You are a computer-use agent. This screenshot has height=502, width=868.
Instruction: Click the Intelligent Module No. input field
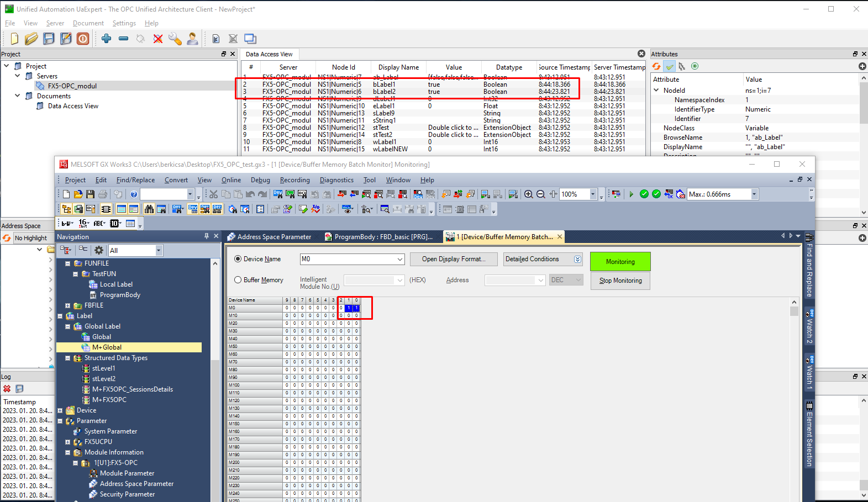click(x=374, y=280)
